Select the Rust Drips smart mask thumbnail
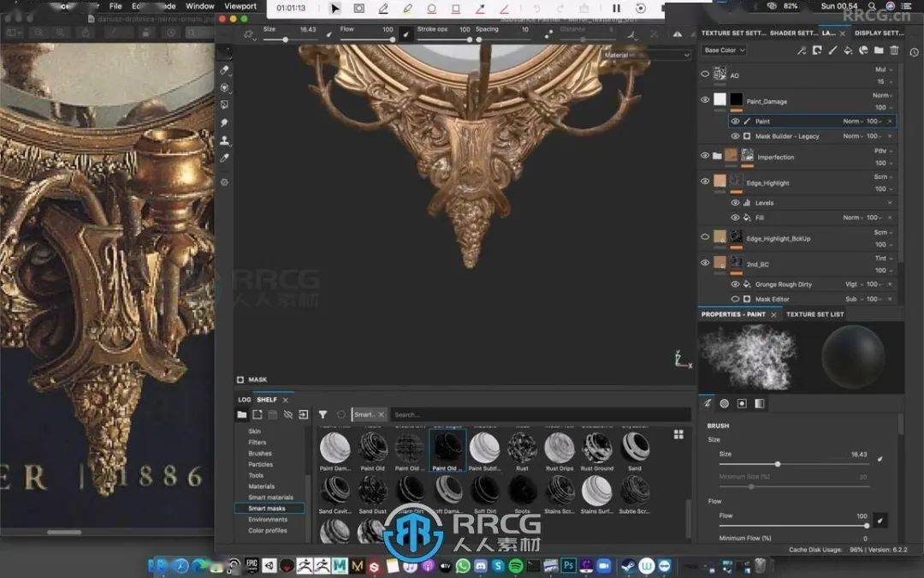924x578 pixels. 560,449
